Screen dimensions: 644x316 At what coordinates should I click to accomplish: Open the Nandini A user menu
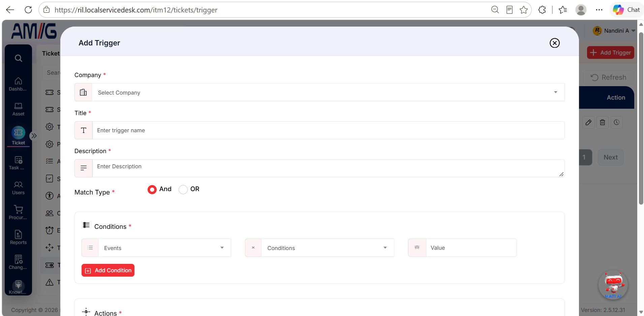(x=614, y=31)
